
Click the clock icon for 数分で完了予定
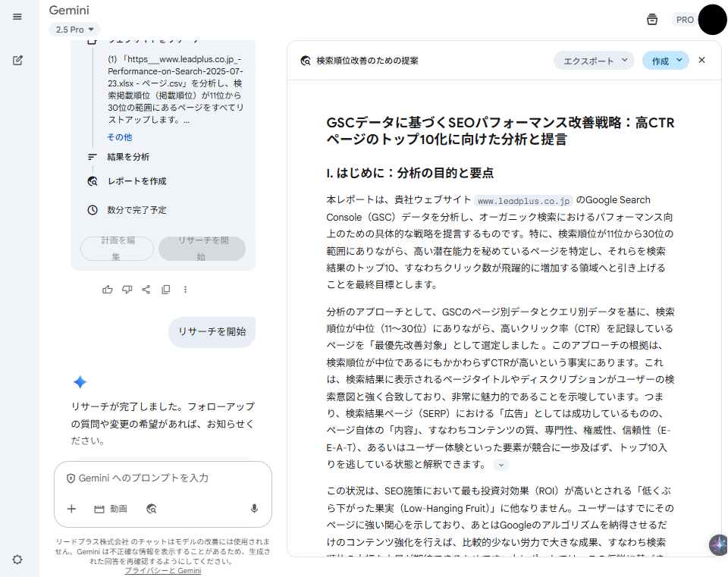coord(93,210)
